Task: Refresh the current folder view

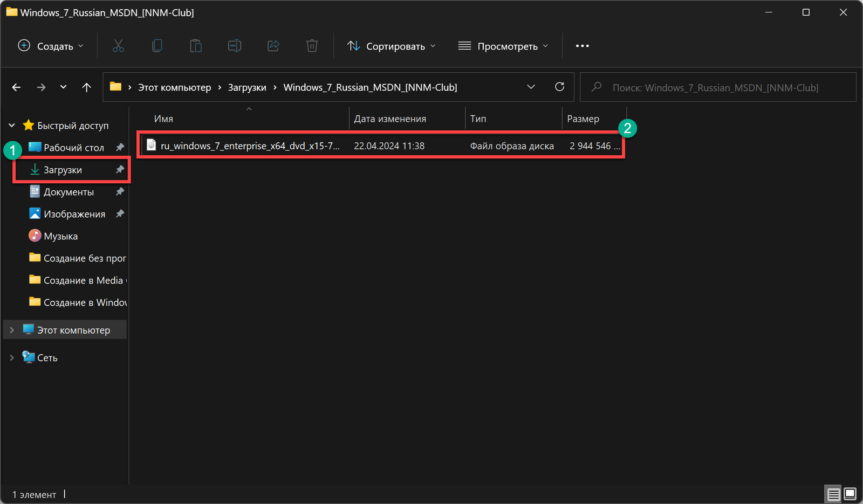Action: tap(560, 87)
